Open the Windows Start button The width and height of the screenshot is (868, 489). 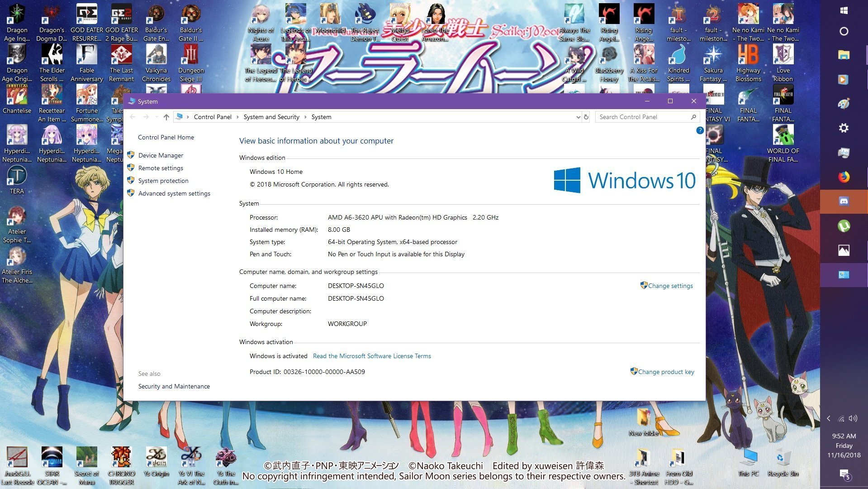point(844,10)
